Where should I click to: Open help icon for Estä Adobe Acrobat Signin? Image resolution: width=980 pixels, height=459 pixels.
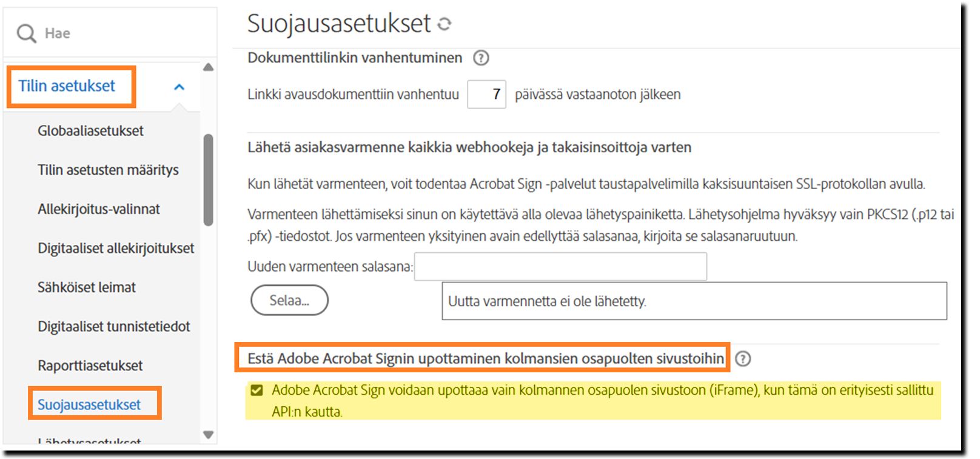click(742, 359)
